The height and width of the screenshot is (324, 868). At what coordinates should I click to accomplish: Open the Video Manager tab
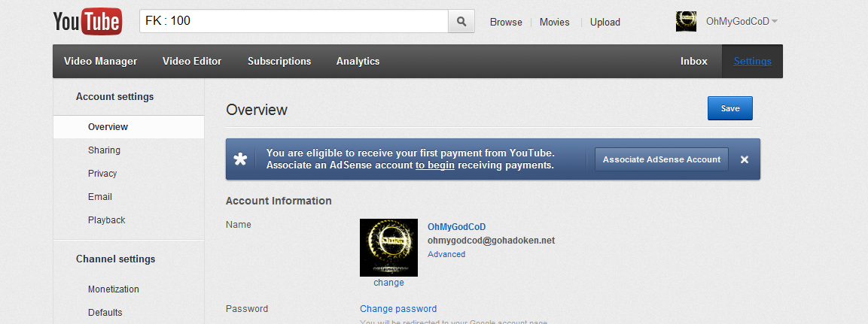pos(100,62)
